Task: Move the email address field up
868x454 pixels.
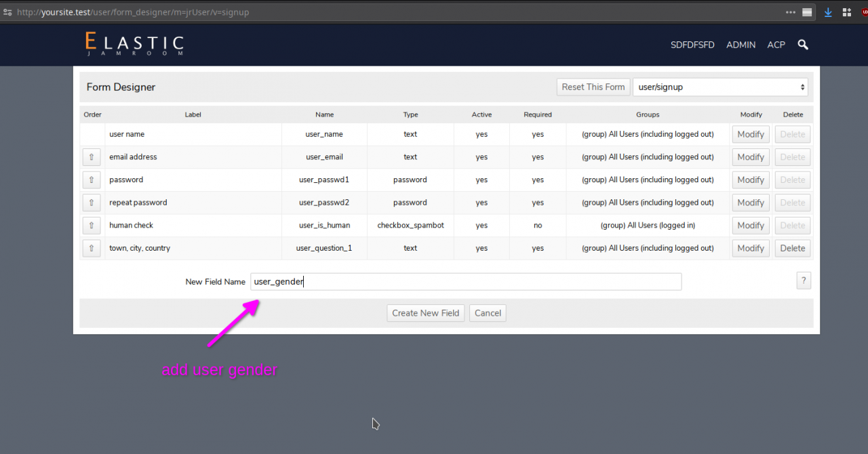Action: tap(92, 157)
